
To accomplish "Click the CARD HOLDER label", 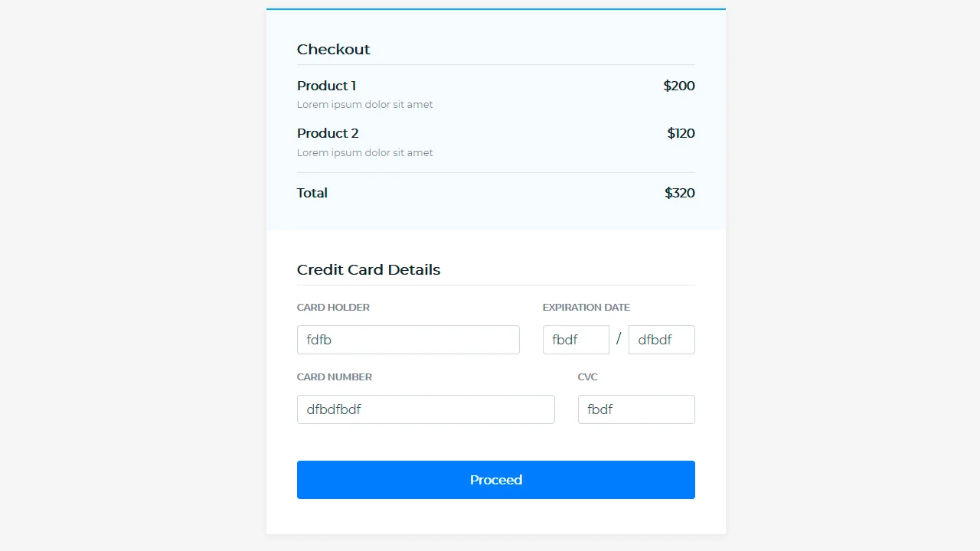I will coord(333,307).
